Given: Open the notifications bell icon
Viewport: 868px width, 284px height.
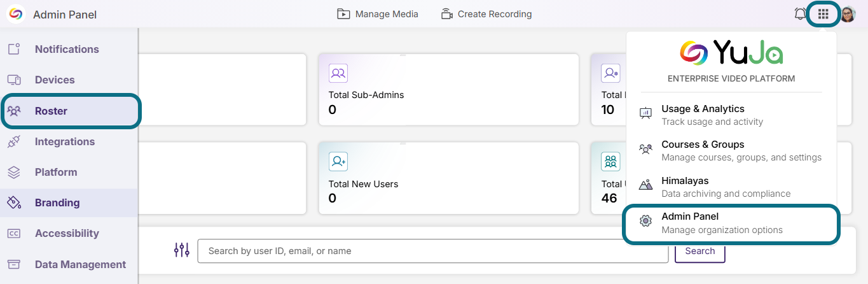Looking at the screenshot, I should point(801,14).
